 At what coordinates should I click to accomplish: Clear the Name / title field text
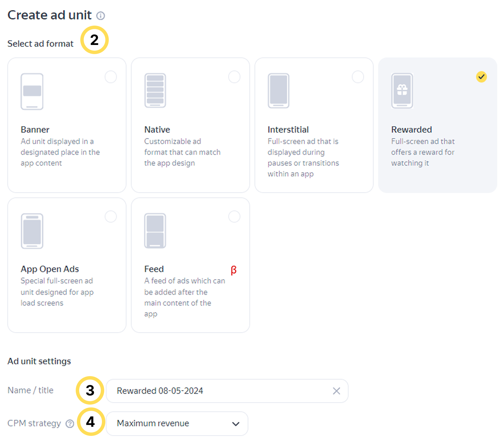point(337,391)
